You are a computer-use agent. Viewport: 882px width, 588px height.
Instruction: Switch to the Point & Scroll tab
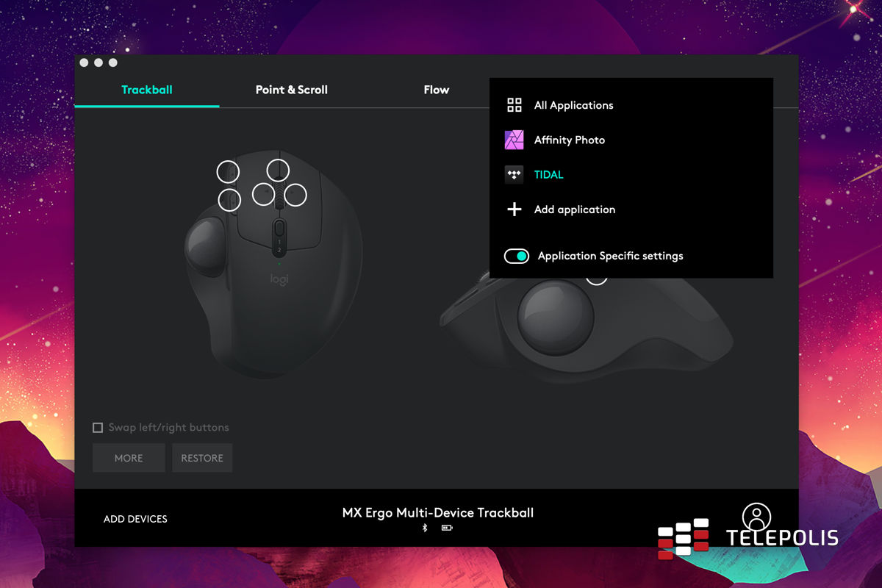click(292, 90)
